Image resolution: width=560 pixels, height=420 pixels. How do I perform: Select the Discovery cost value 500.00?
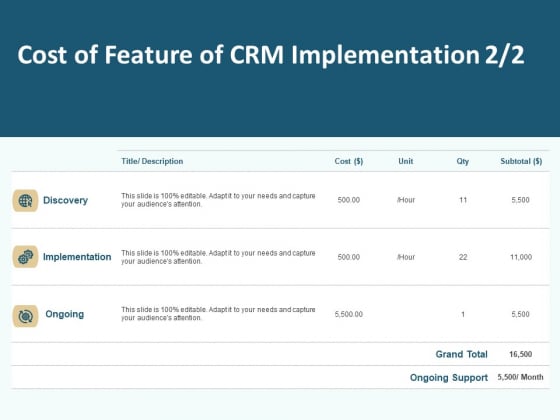[x=349, y=200]
